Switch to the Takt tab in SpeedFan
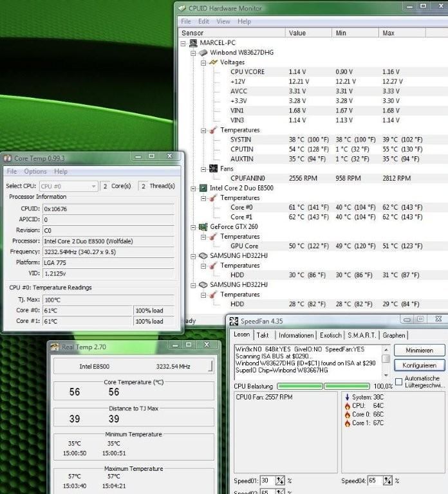Screen dimensions: 448x494 click(263, 335)
